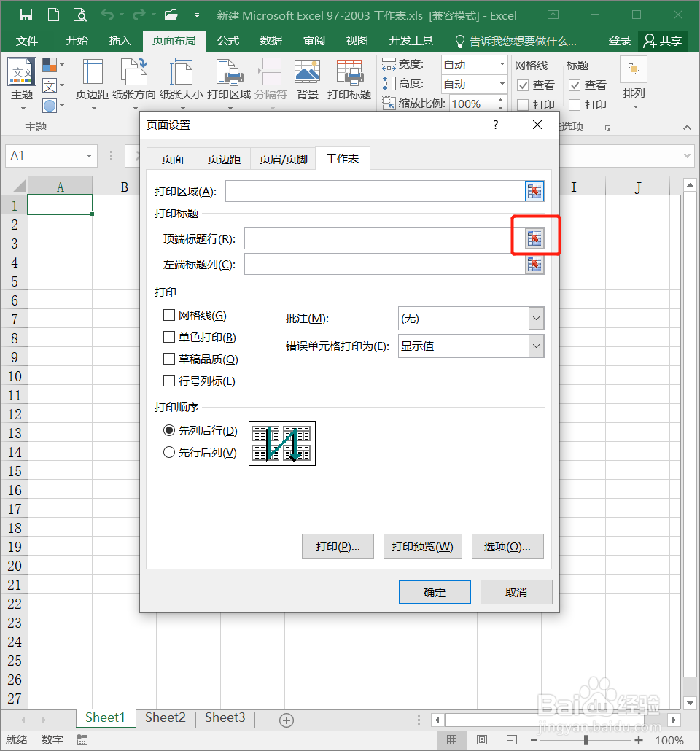Check the 单色打印 option
Screen dimensions: 700x751
tap(167, 337)
